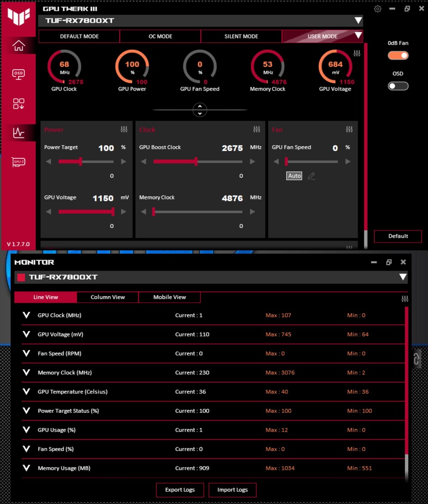Select the Line View tab

46,297
